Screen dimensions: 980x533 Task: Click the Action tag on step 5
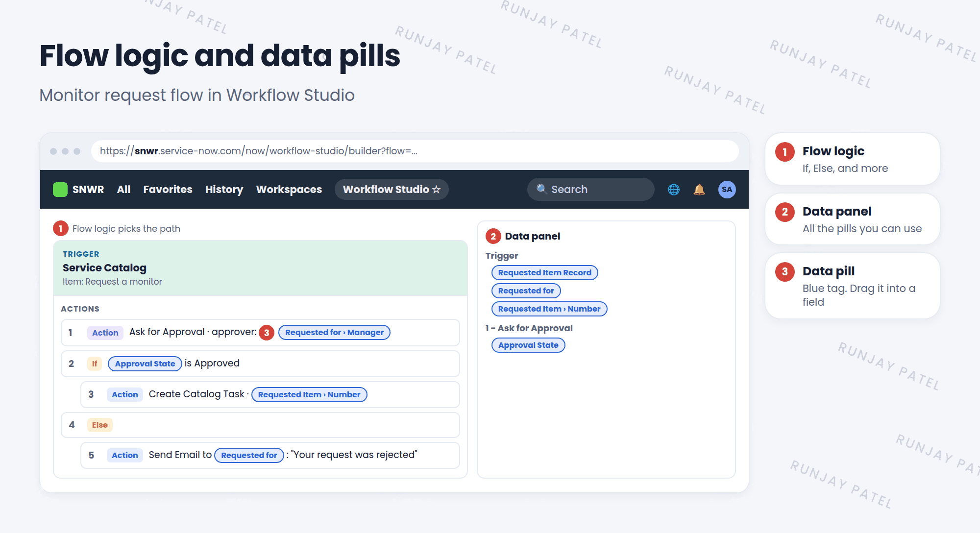coord(124,455)
